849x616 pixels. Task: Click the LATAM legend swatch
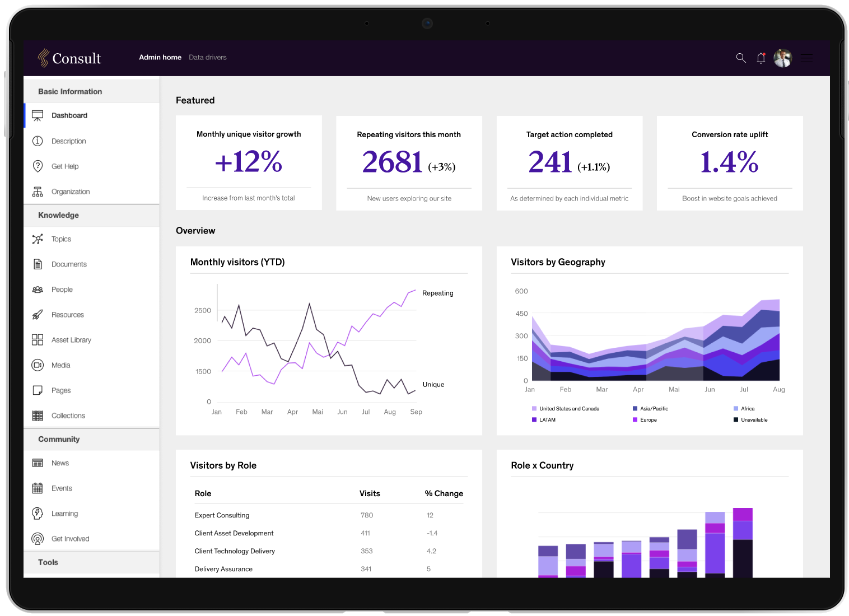click(534, 420)
